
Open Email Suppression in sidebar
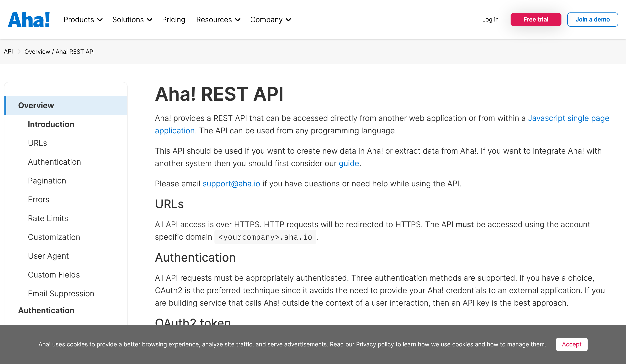(x=61, y=294)
